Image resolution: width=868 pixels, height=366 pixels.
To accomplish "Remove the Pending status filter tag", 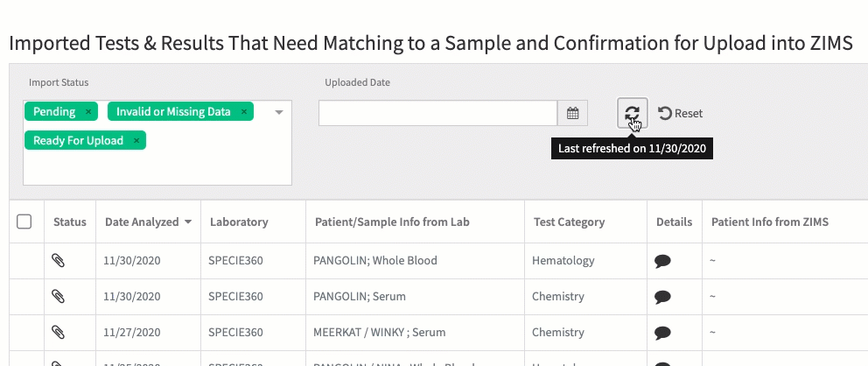I will [88, 112].
